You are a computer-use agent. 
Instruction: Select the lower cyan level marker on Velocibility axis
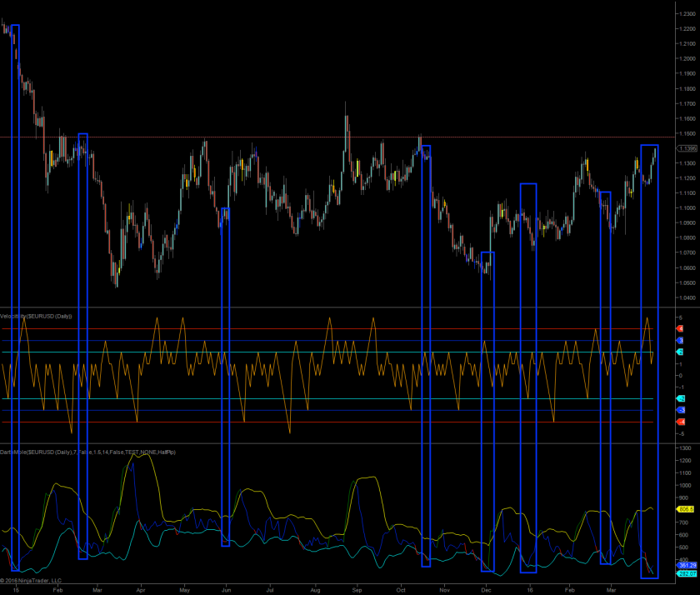680,399
